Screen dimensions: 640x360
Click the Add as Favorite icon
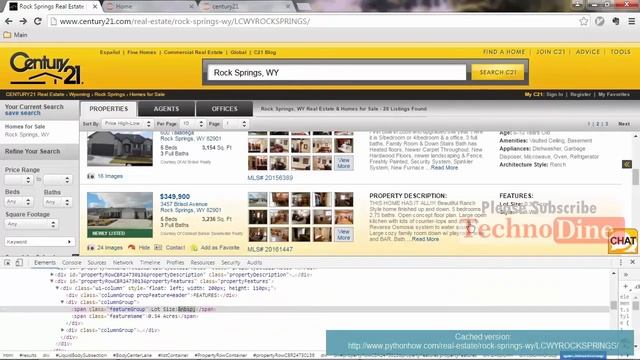coord(194,247)
